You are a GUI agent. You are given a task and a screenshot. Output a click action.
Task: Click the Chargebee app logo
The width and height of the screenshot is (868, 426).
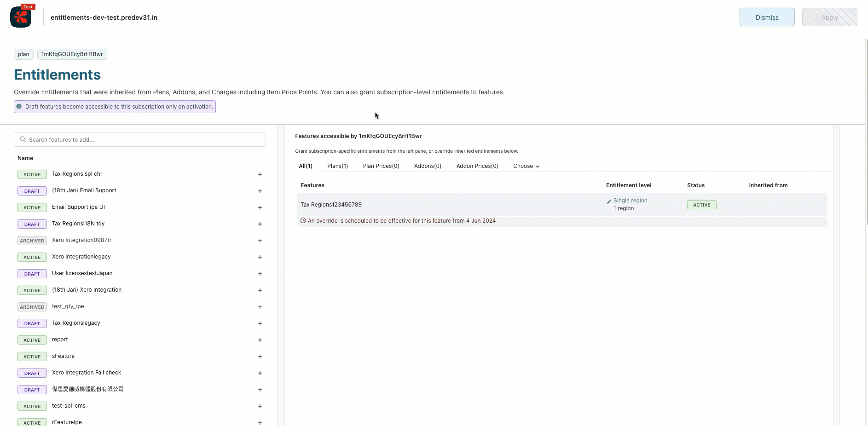click(21, 17)
